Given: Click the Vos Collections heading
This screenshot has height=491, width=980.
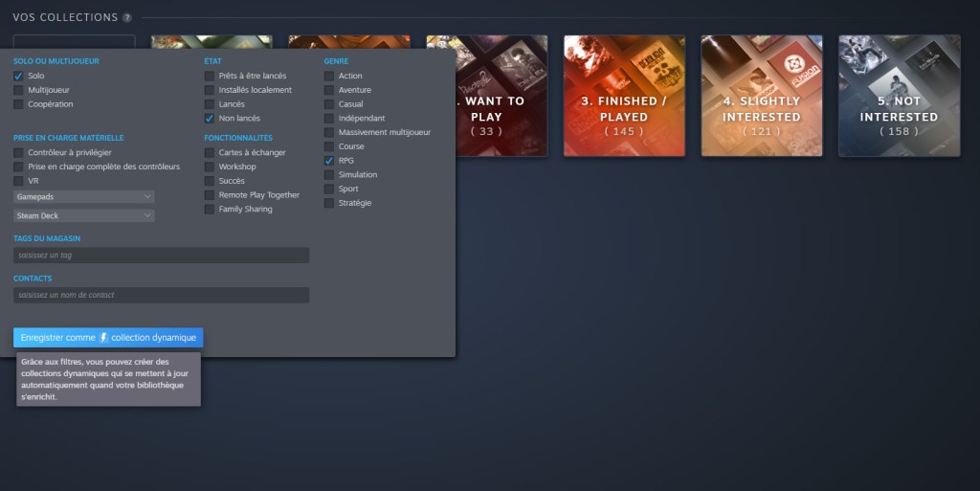Looking at the screenshot, I should 65,17.
